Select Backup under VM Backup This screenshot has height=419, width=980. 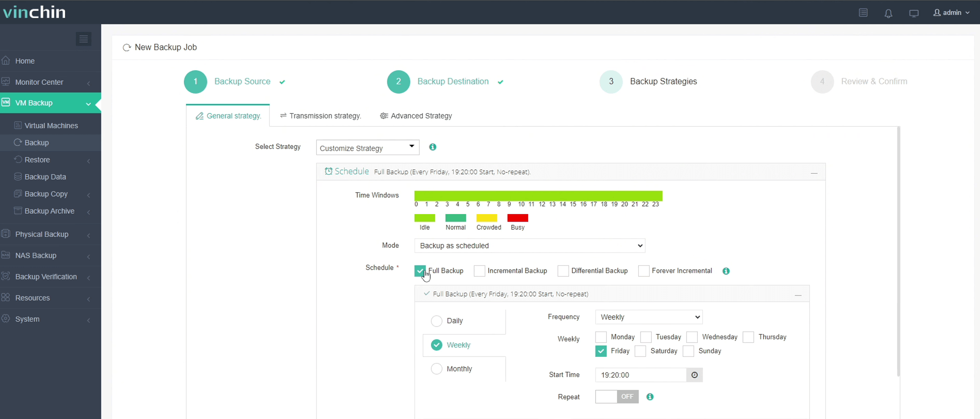click(51, 142)
